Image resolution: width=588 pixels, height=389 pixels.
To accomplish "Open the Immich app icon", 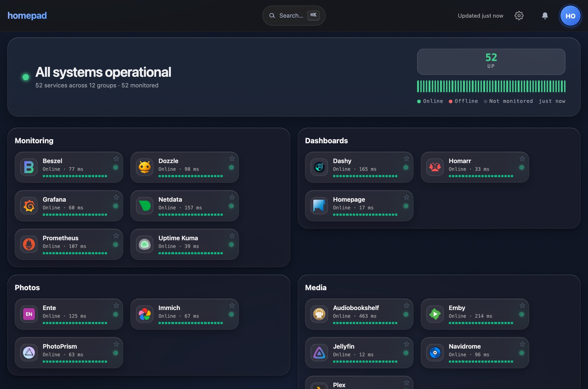I will pyautogui.click(x=145, y=314).
